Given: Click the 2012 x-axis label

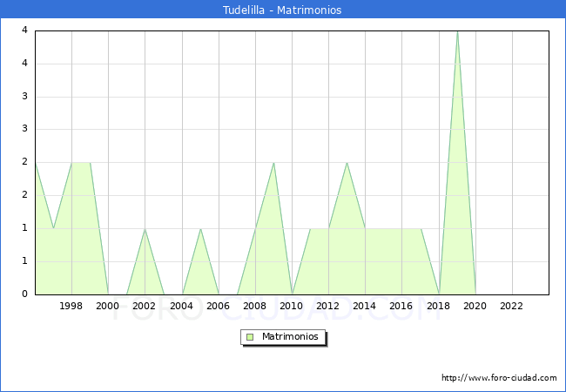Looking at the screenshot, I should [327, 306].
